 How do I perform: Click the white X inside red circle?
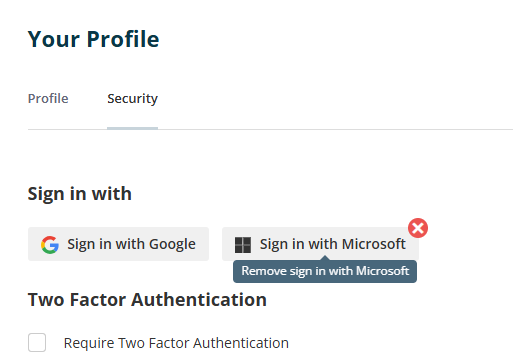point(418,228)
